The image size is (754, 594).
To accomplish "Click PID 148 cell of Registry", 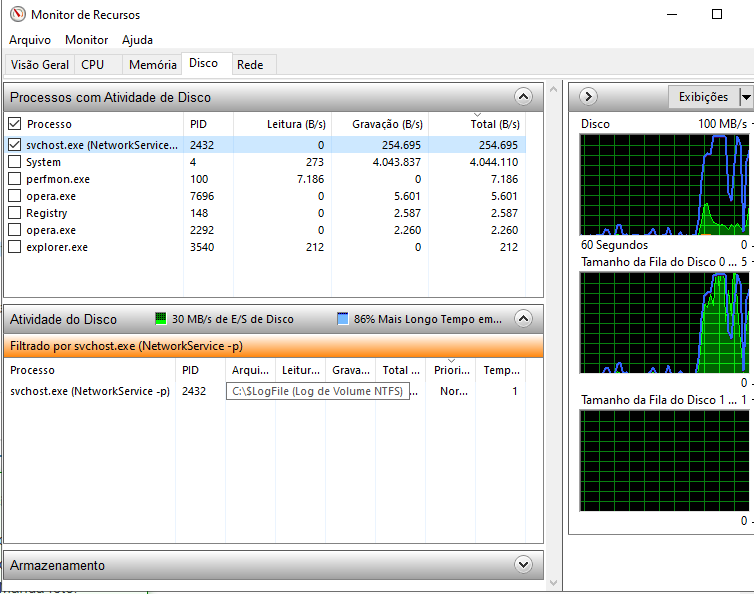I will pyautogui.click(x=199, y=213).
